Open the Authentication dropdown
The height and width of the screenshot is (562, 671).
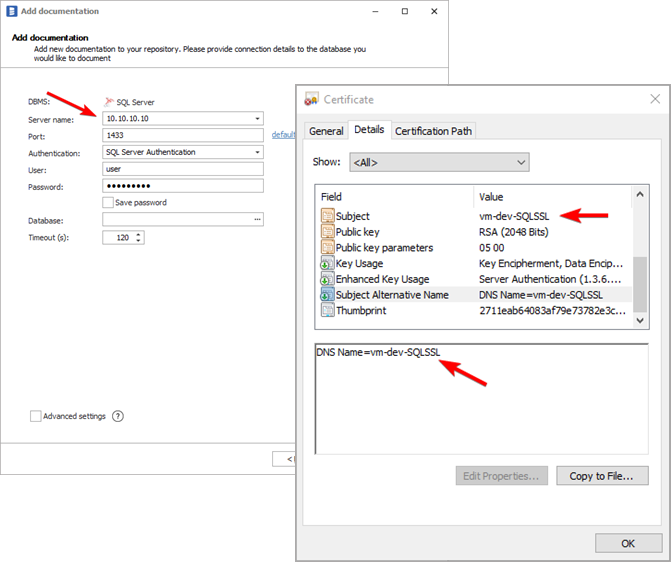257,152
